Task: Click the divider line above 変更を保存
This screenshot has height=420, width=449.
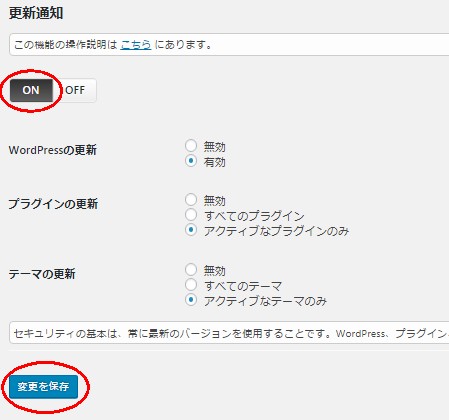Action: point(229,350)
